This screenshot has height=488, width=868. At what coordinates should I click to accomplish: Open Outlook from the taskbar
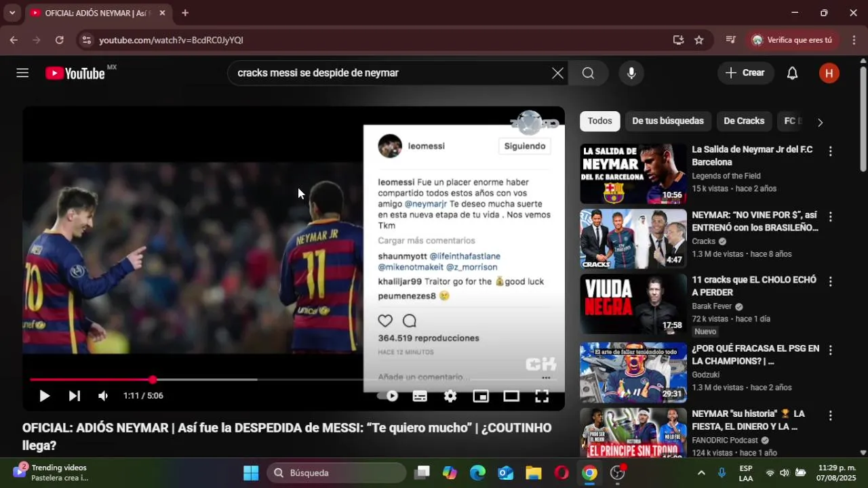506,473
